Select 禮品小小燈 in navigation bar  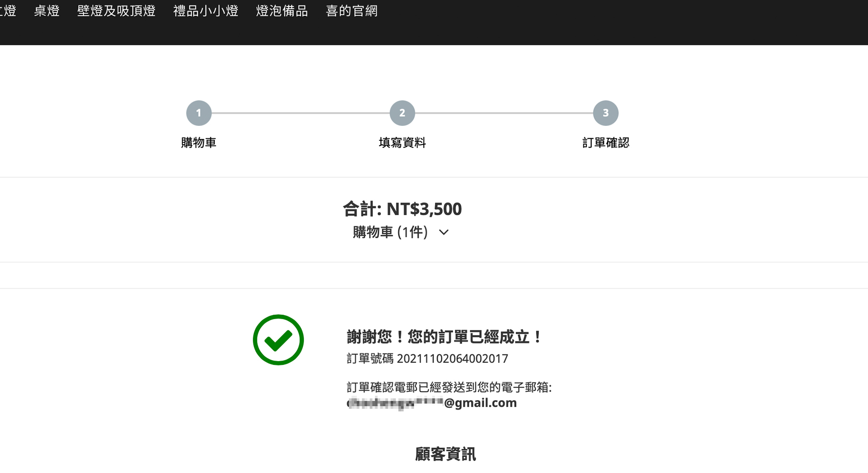click(x=206, y=11)
